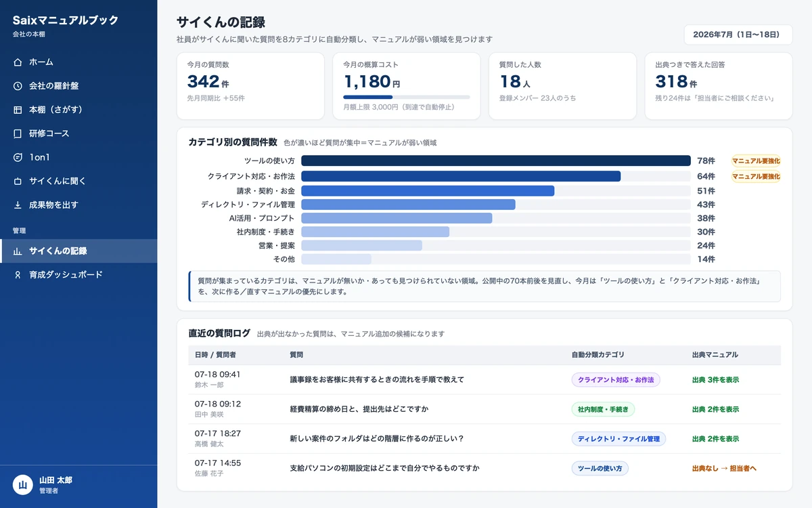Click the bag icon beside サイくんに聞く
The height and width of the screenshot is (508, 812).
tap(18, 182)
